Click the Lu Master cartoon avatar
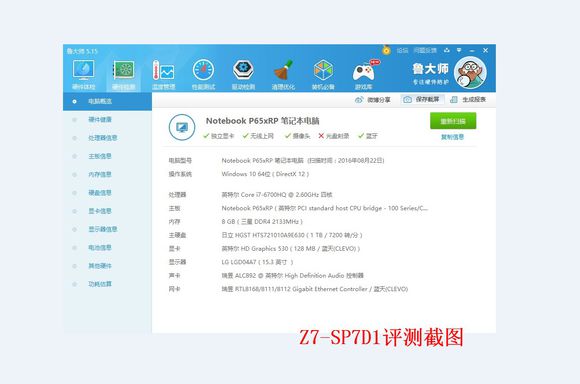The image size is (580, 384). [470, 73]
